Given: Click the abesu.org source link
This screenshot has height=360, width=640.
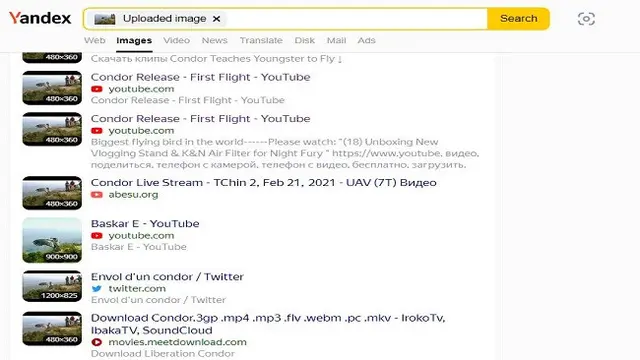Looking at the screenshot, I should pos(133,195).
